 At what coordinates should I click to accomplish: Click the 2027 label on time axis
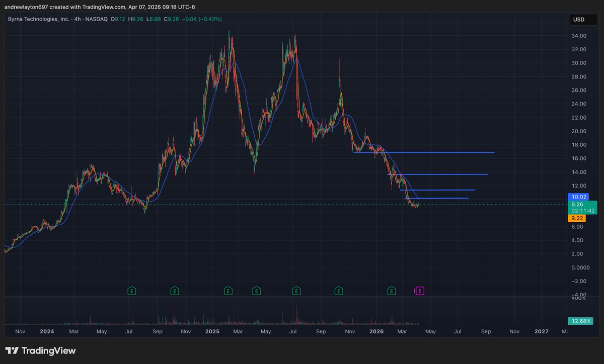[x=542, y=331]
